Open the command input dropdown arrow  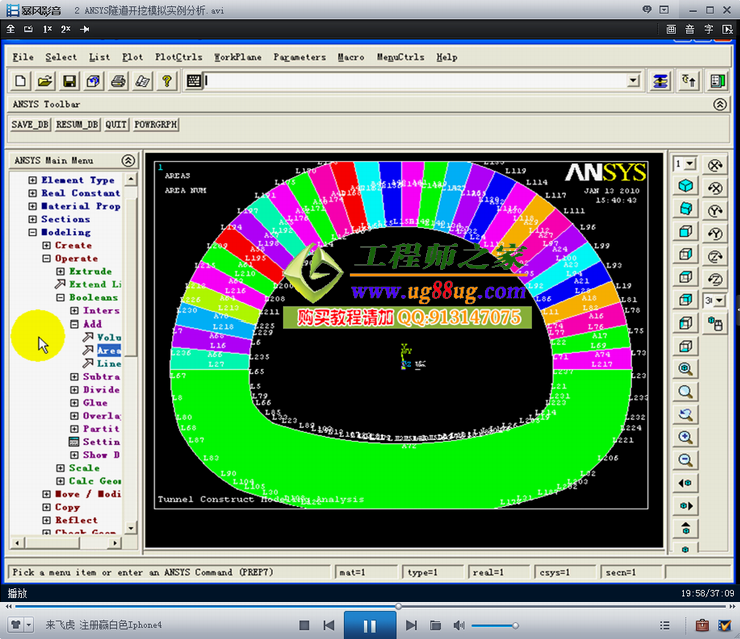click(x=633, y=81)
